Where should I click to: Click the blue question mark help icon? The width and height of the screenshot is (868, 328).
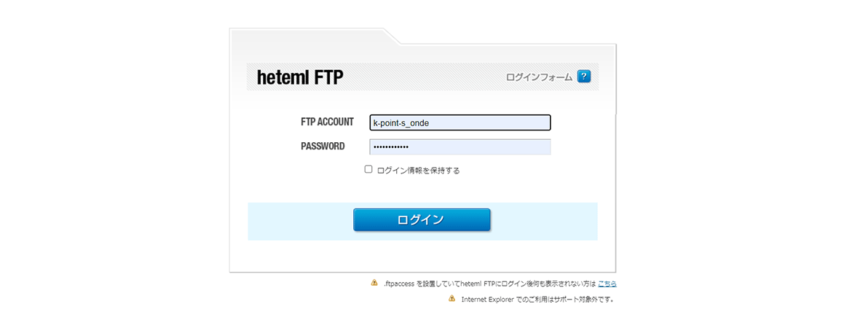[x=583, y=77]
